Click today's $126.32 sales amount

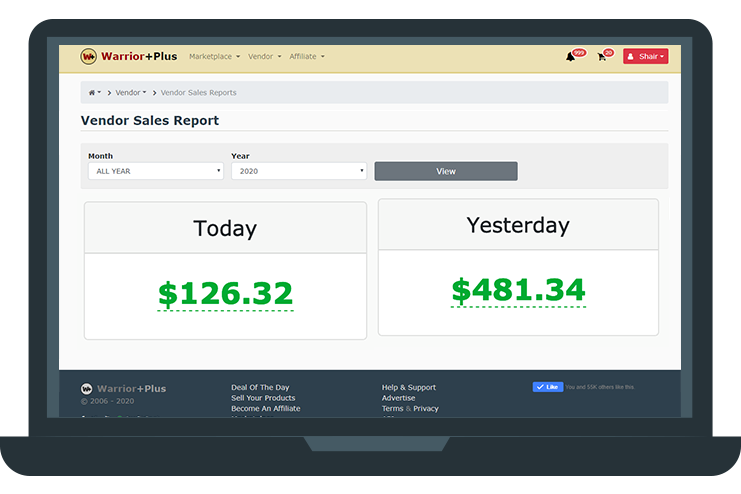point(225,294)
